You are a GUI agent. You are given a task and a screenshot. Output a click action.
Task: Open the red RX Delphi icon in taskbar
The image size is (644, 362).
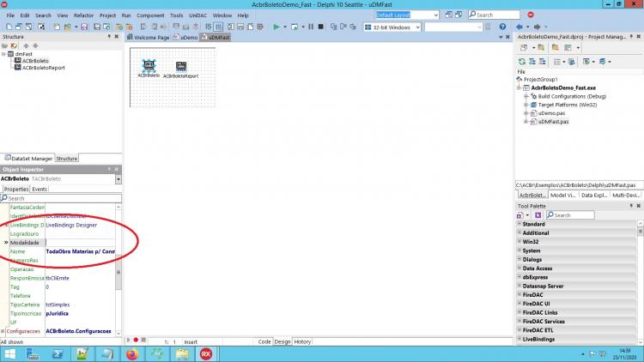click(206, 353)
